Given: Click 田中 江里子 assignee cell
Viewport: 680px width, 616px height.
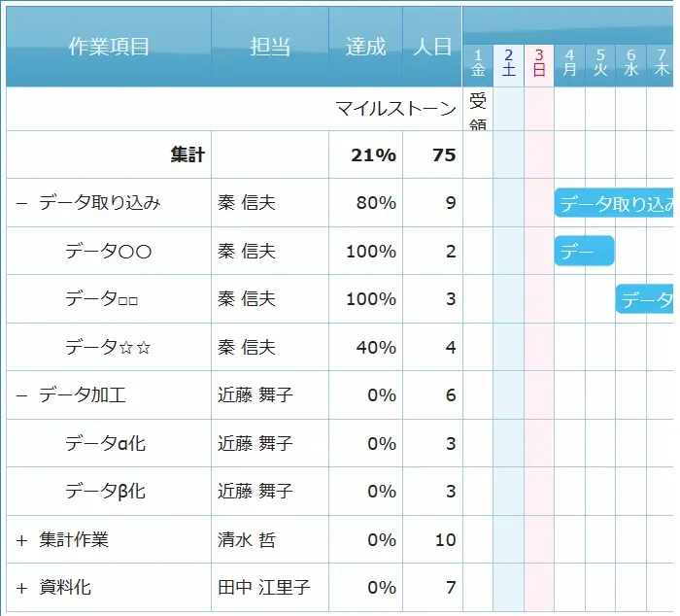Looking at the screenshot, I should click(x=263, y=588).
